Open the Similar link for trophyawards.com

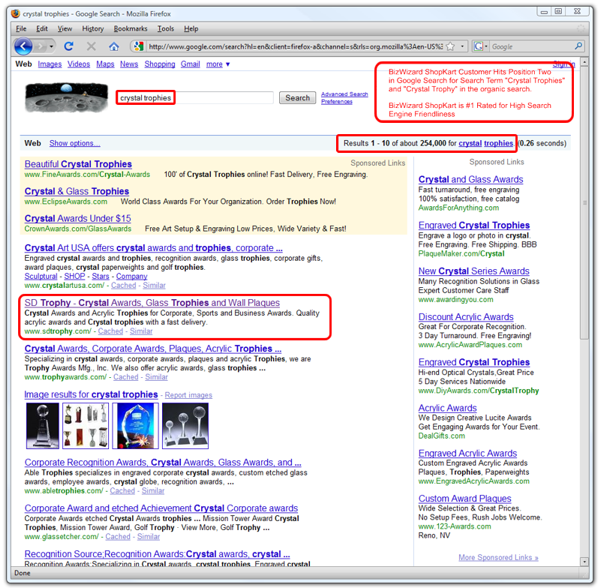click(156, 377)
